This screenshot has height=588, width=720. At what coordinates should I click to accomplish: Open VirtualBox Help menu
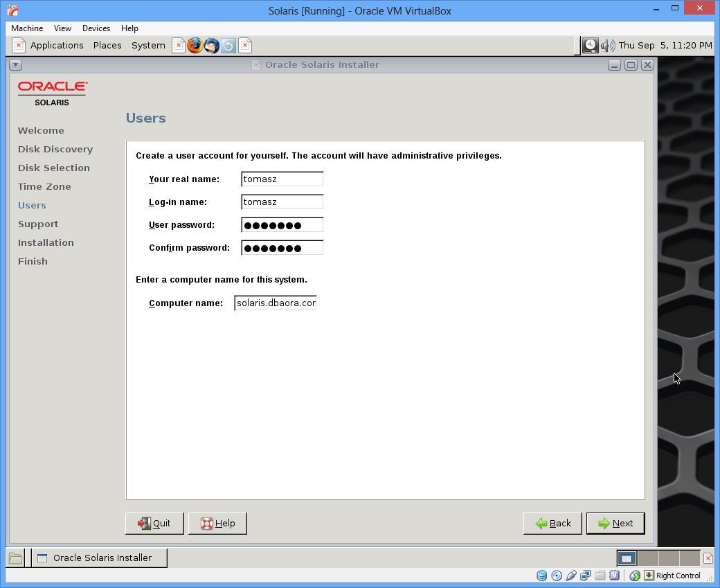coord(129,28)
